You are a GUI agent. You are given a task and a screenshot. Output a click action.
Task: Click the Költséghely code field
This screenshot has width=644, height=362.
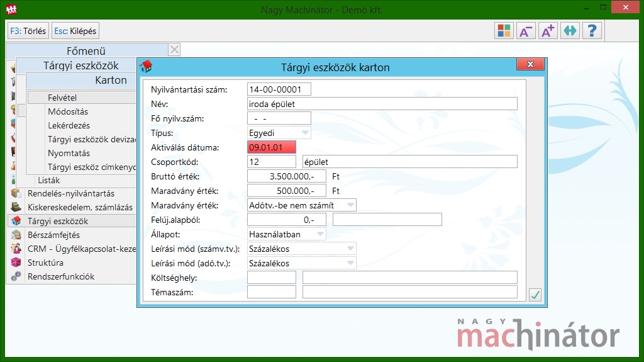pyautogui.click(x=272, y=278)
